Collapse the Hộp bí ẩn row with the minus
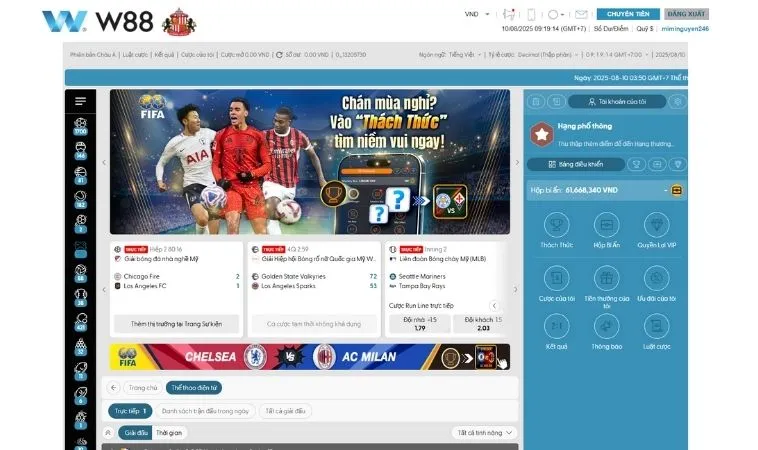The width and height of the screenshot is (758, 450). (x=666, y=190)
